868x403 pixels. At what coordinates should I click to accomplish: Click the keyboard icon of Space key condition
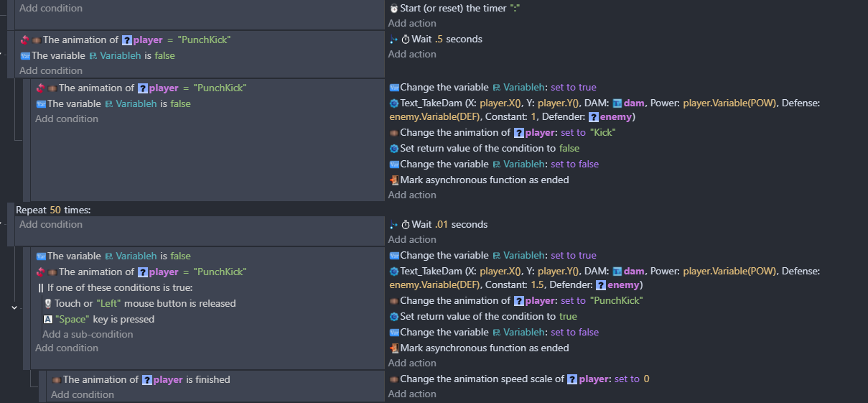click(48, 320)
